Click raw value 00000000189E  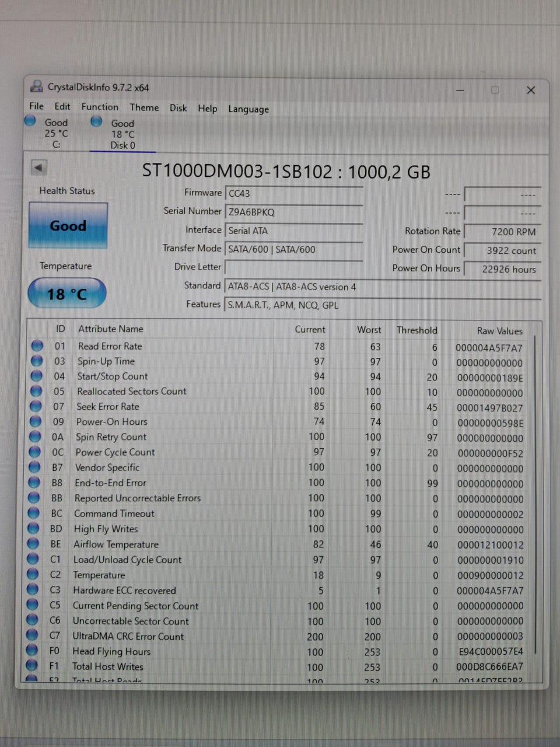490,378
